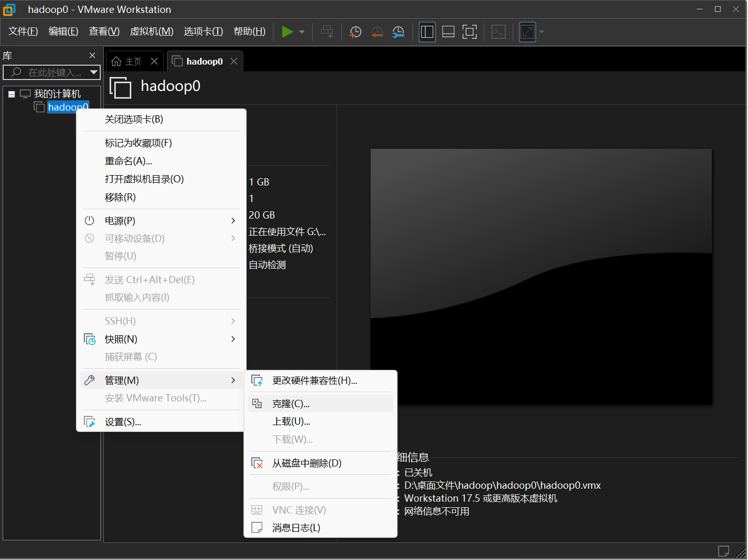748x560 pixels.
Task: Open the snapshot manager icon
Action: coord(398,32)
